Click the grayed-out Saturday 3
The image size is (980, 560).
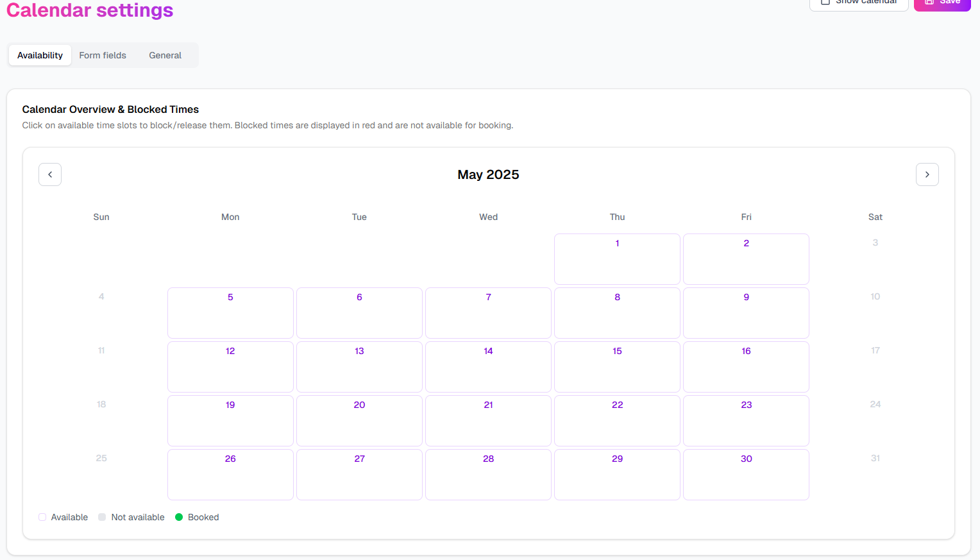(x=875, y=242)
